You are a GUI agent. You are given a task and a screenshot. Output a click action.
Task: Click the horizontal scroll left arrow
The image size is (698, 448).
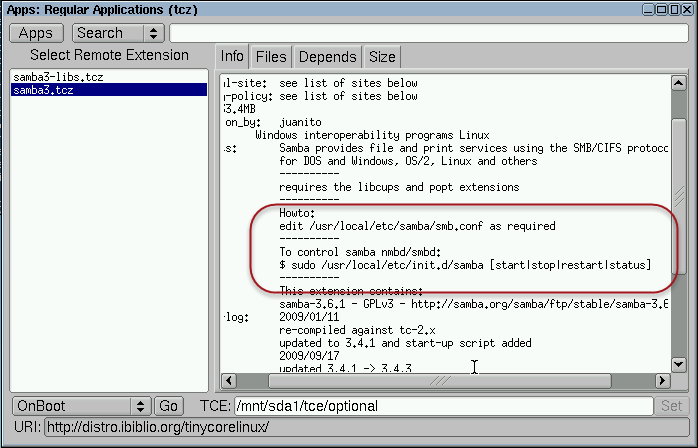coord(228,381)
